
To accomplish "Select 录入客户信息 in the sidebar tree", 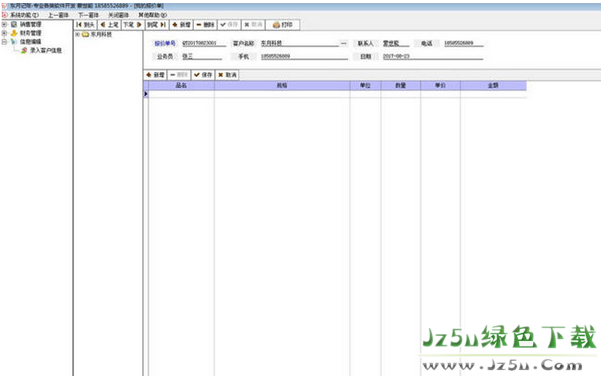I will (x=46, y=50).
